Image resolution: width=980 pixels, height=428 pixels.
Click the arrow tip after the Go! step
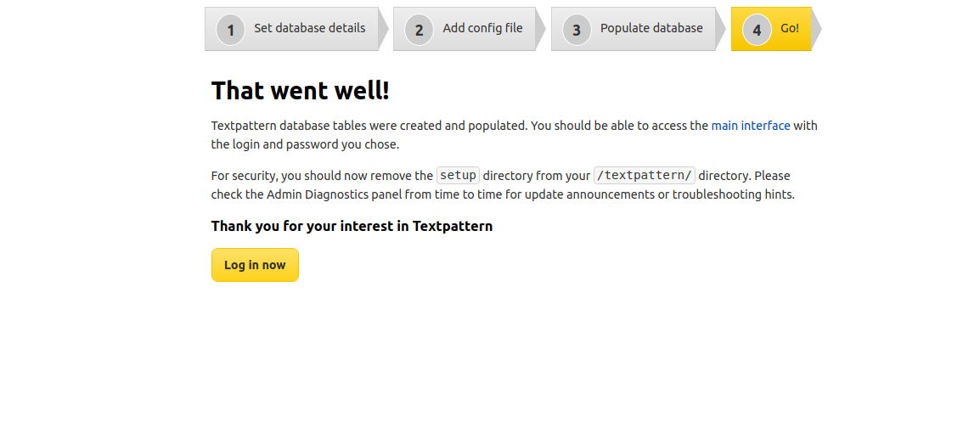pyautogui.click(x=817, y=29)
